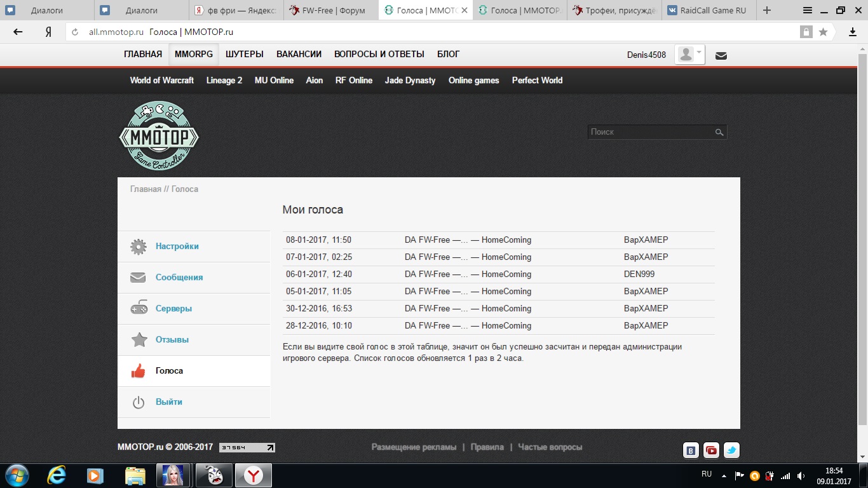
Task: Open MU Online category
Action: pyautogui.click(x=274, y=81)
